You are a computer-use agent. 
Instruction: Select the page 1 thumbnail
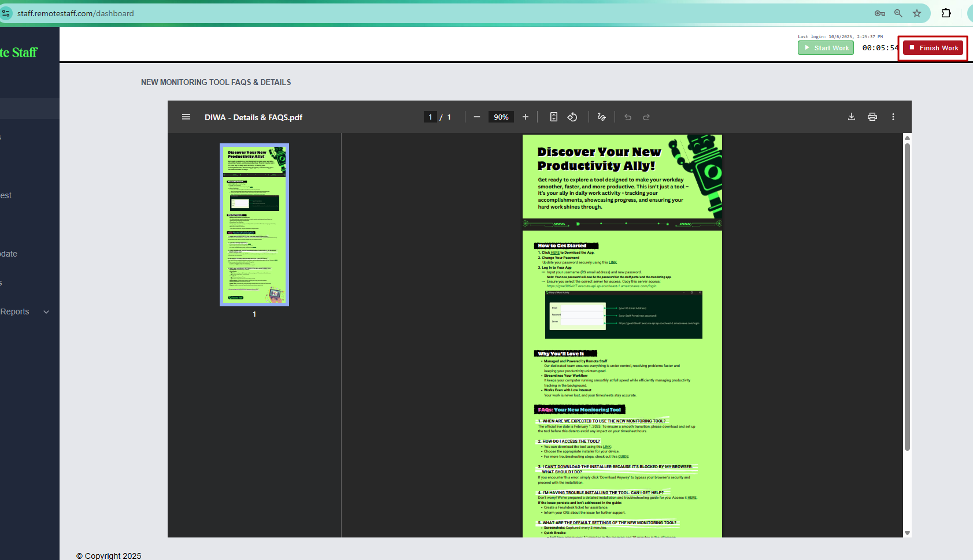point(254,224)
